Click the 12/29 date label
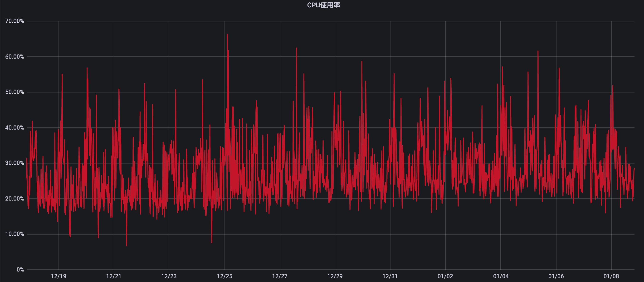Viewport: 644px width, 282px height. coord(335,276)
